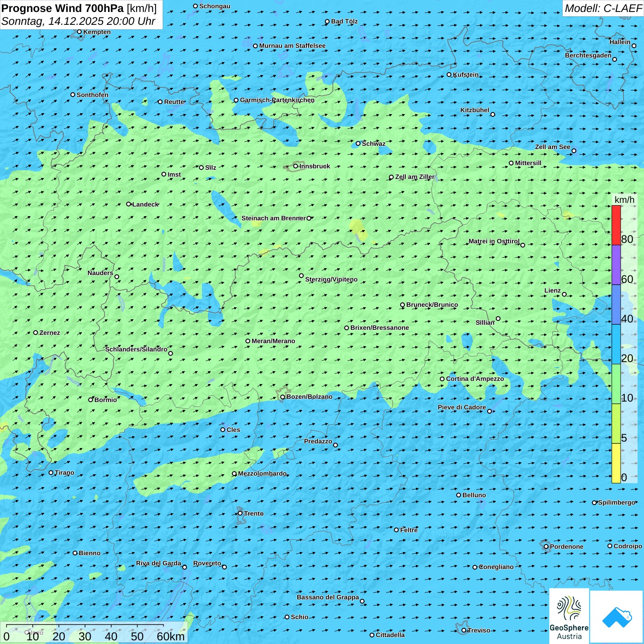Click the yellow 0 km/h legend color
The height and width of the screenshot is (644, 644).
click(616, 463)
